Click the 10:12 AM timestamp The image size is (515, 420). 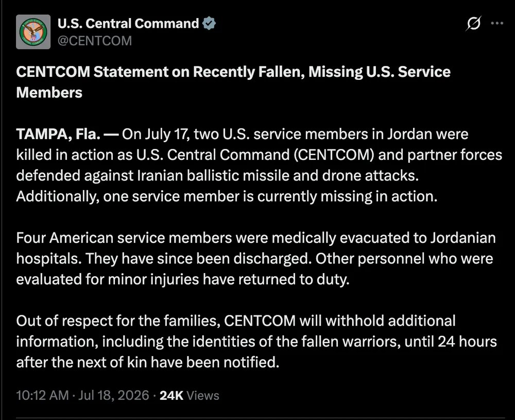[42, 395]
